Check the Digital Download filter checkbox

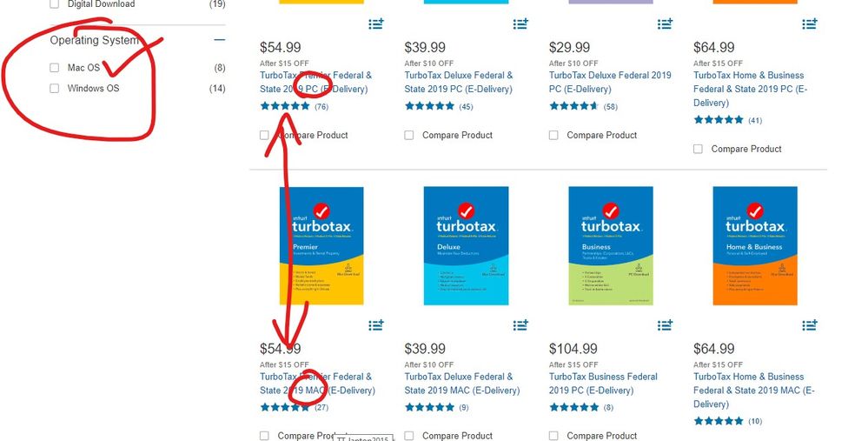coord(54,4)
